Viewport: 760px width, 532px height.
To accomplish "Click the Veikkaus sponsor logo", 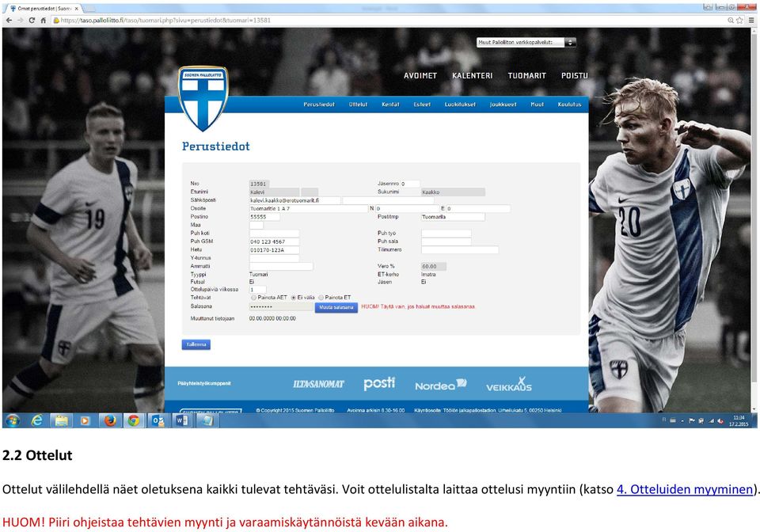I will (509, 384).
